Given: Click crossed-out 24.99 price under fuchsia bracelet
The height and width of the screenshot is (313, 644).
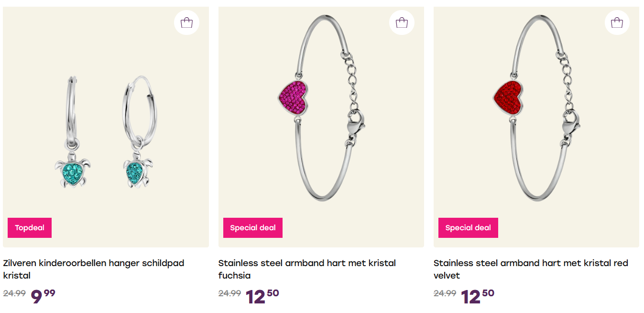Looking at the screenshot, I should [x=229, y=293].
